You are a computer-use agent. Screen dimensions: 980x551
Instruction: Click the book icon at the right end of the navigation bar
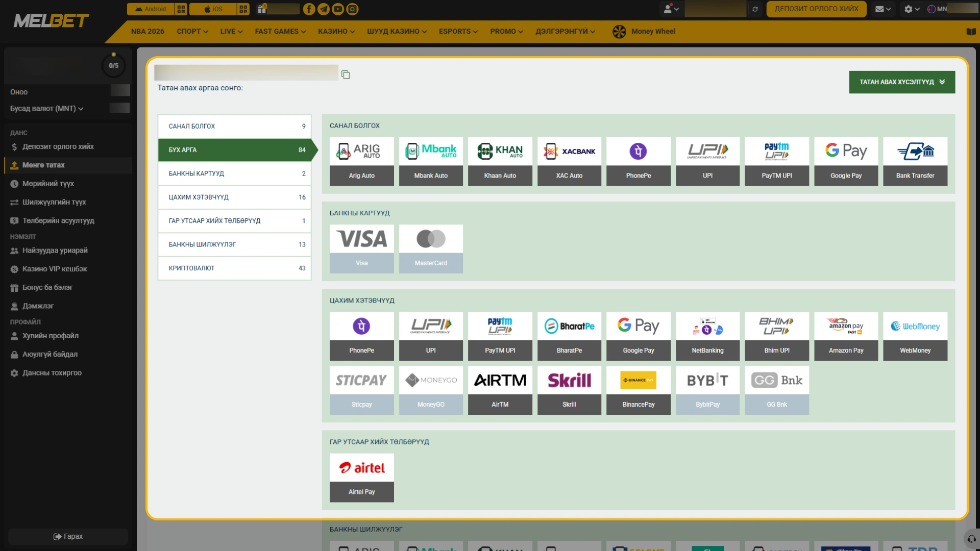(x=971, y=32)
